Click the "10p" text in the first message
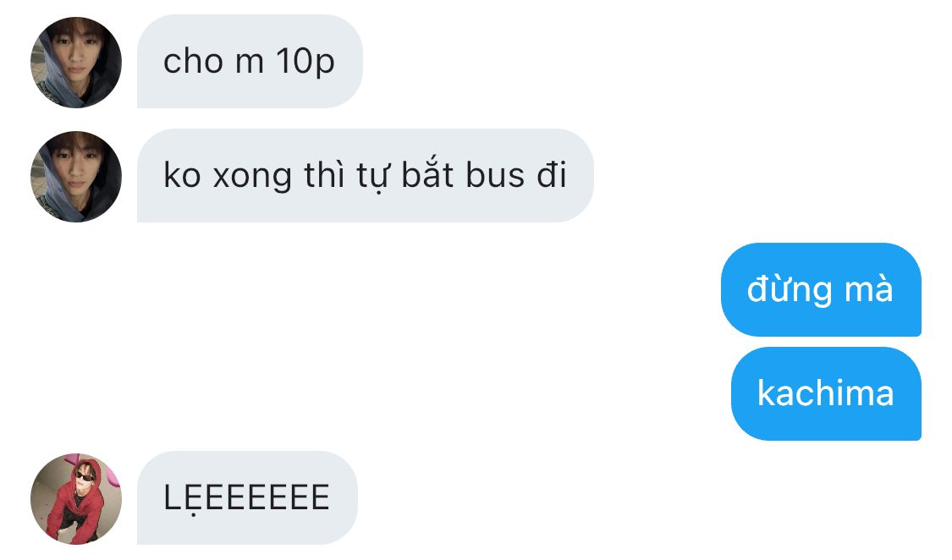 pos(305,63)
